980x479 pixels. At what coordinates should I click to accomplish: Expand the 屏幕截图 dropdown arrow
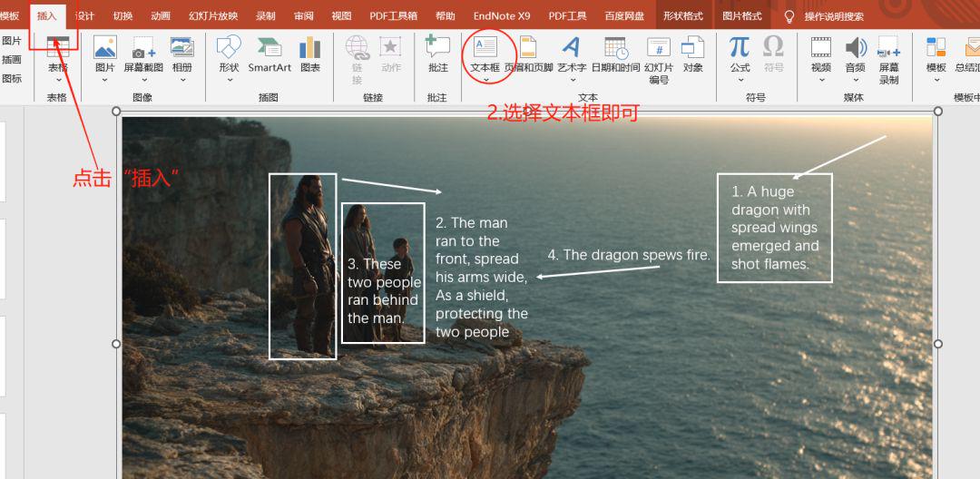point(143,79)
